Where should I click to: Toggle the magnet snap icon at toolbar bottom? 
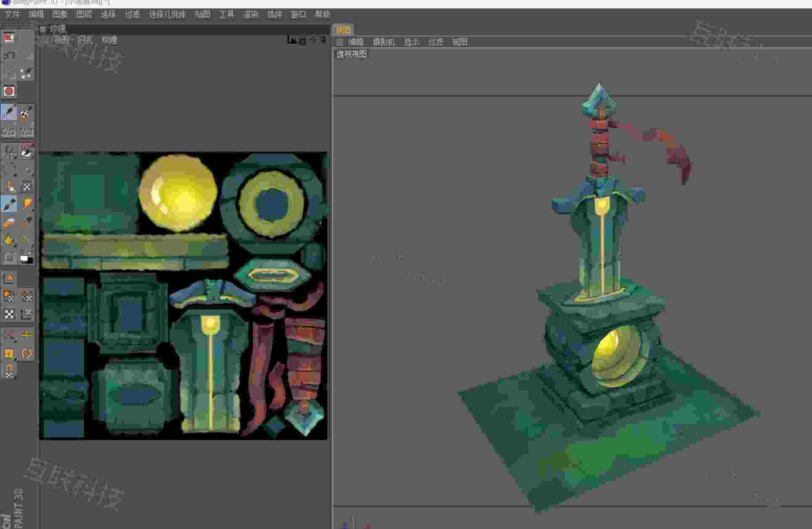pos(9,370)
